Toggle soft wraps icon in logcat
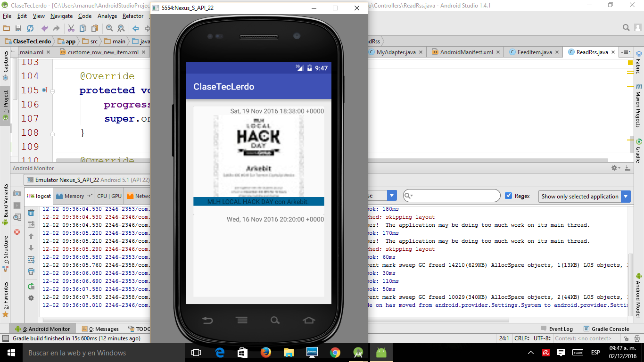Viewport: 644px width, 362px height. click(31, 260)
